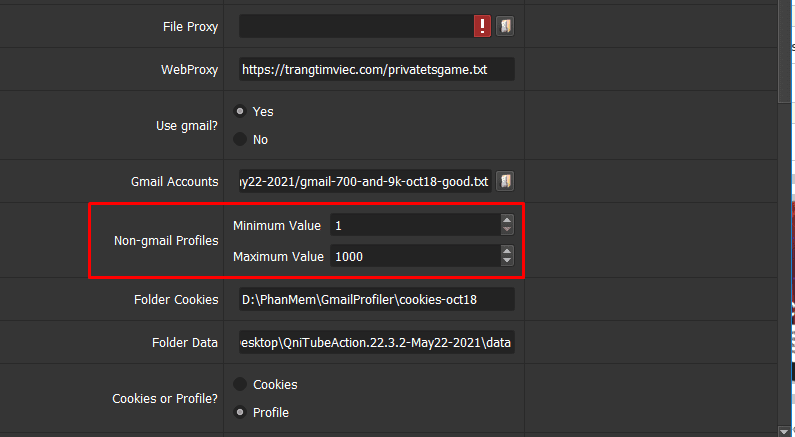
Task: Focus the File Proxy text field
Action: point(355,26)
